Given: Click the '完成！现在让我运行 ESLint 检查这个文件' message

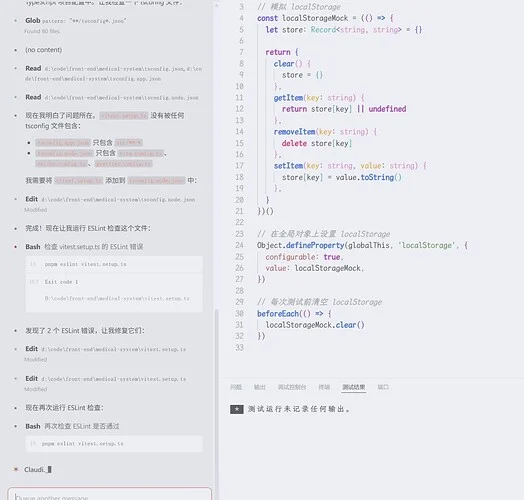Looking at the screenshot, I should [88, 228].
